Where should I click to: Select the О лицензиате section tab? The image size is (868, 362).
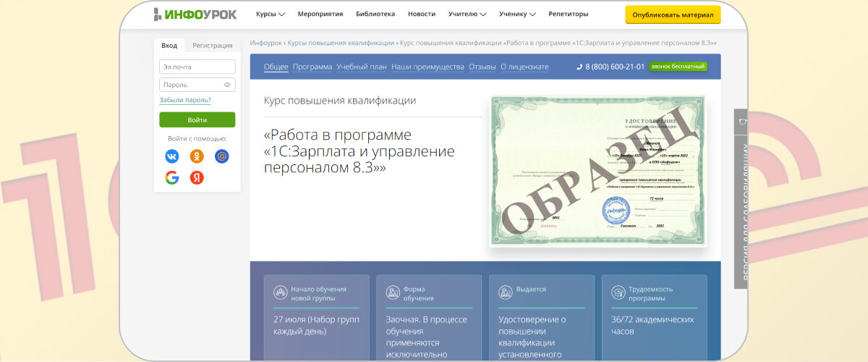coord(524,67)
